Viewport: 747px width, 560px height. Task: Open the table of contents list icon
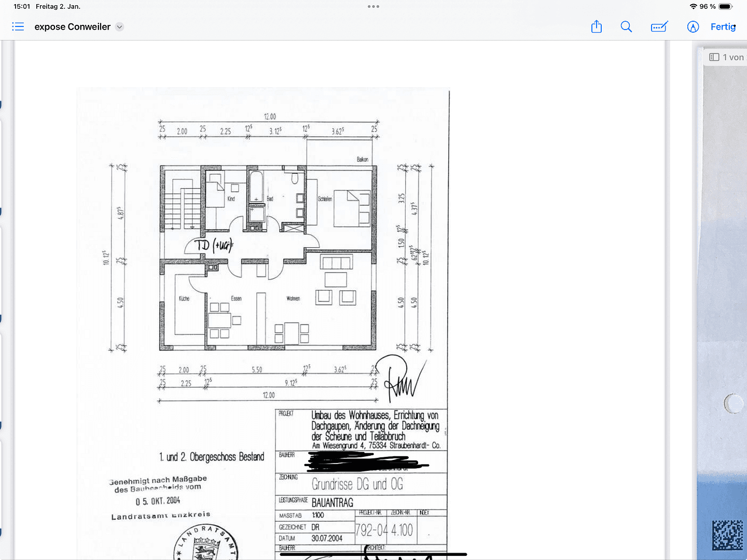(18, 26)
